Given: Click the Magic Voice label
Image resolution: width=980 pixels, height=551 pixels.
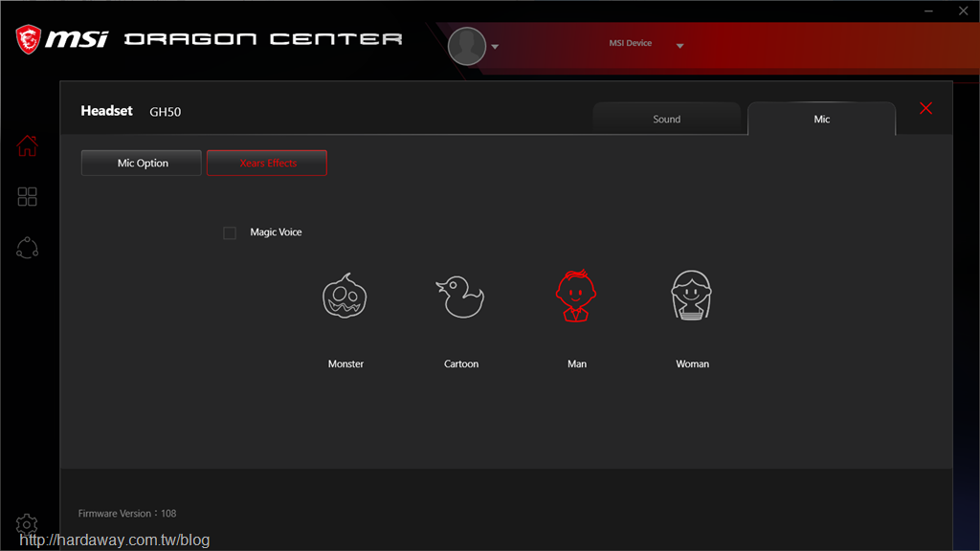Looking at the screenshot, I should pyautogui.click(x=276, y=231).
